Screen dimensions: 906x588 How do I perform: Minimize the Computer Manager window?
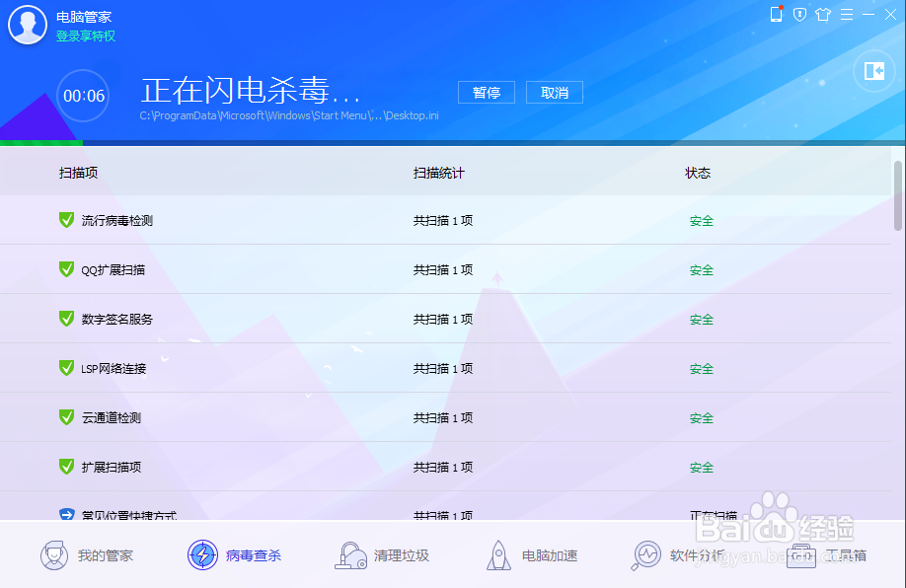[868, 15]
